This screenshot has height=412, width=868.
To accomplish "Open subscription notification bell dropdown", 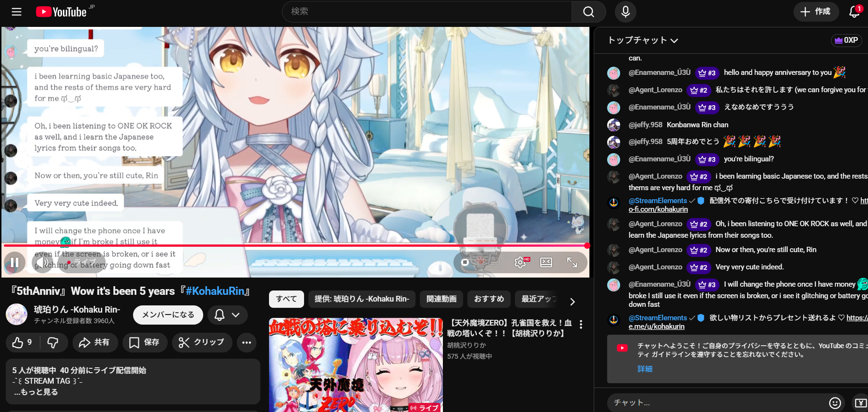I will 227,315.
